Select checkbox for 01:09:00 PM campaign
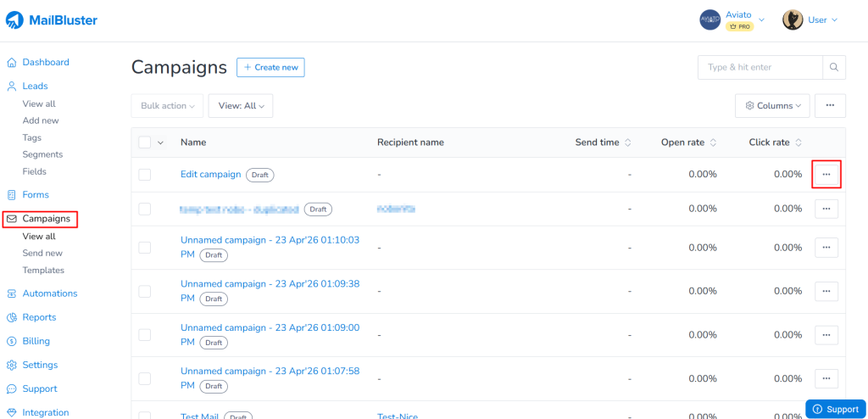 144,335
